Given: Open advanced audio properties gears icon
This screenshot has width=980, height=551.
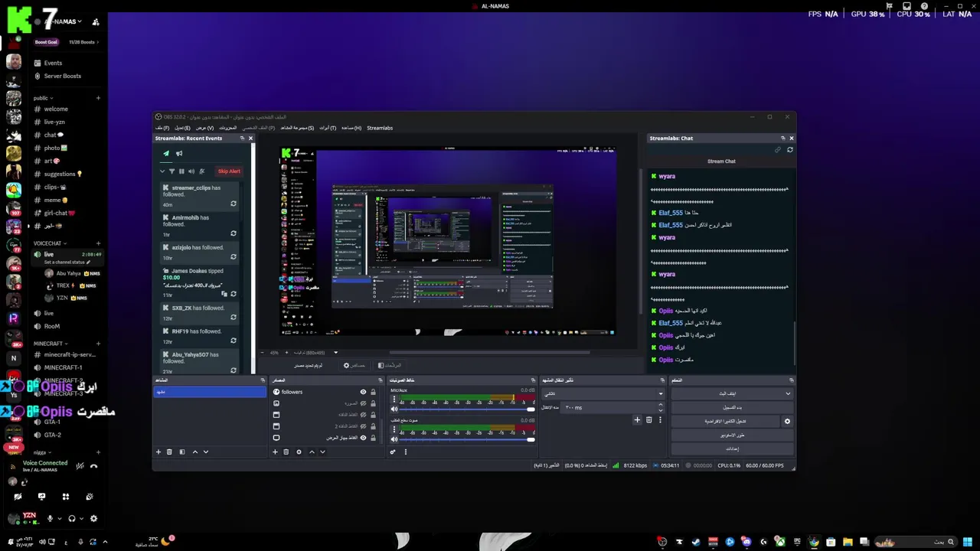Looking at the screenshot, I should 393,452.
